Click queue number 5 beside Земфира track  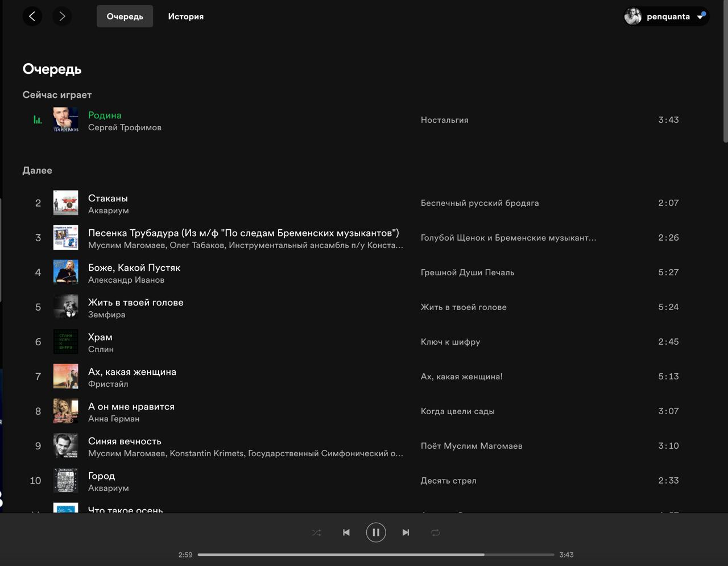[x=38, y=307]
